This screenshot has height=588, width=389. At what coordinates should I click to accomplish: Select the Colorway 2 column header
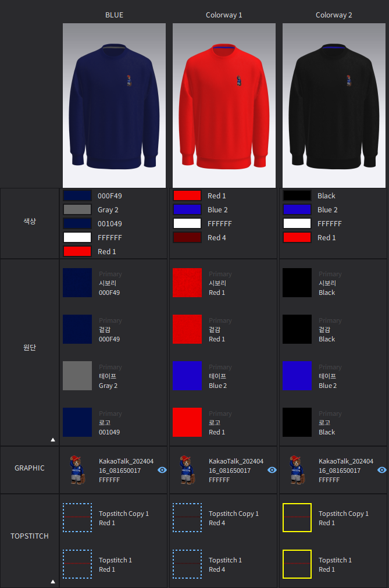(334, 15)
